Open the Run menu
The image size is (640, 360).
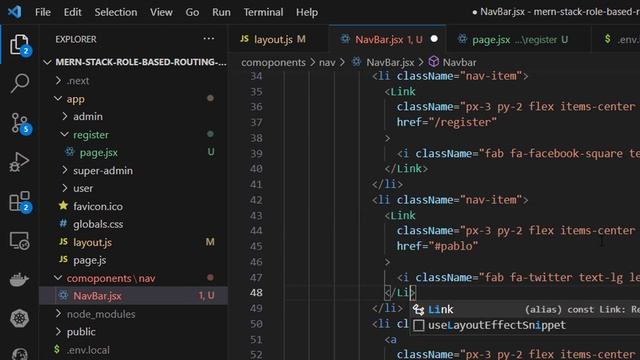click(221, 12)
